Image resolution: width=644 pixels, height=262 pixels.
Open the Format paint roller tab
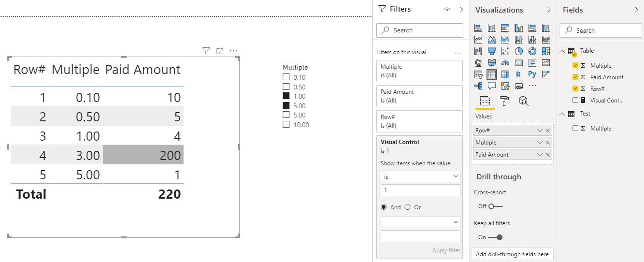coord(504,101)
